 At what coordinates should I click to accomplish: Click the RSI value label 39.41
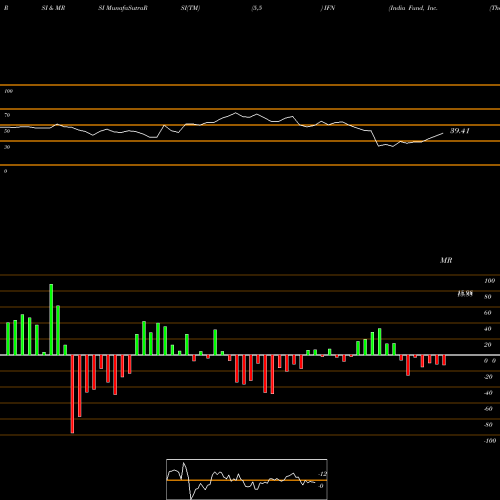coord(460,131)
